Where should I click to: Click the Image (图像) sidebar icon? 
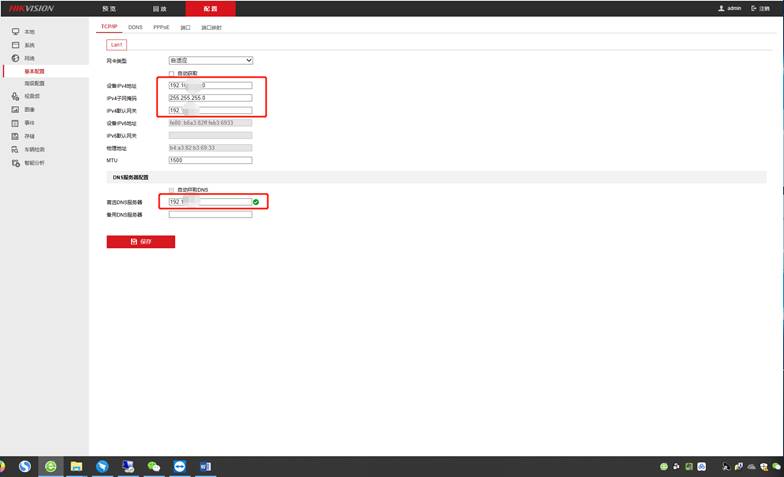coord(15,110)
